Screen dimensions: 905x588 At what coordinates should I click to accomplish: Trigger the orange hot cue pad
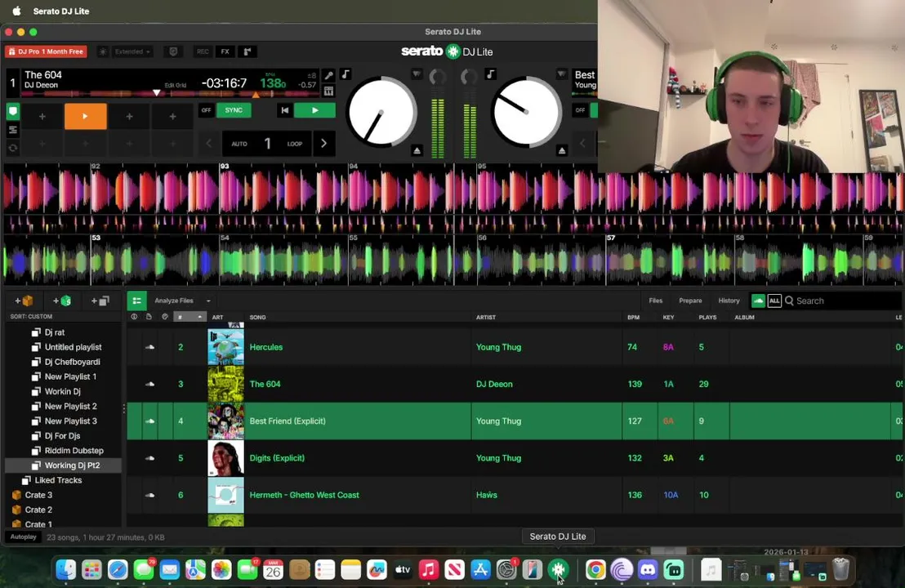tap(86, 116)
